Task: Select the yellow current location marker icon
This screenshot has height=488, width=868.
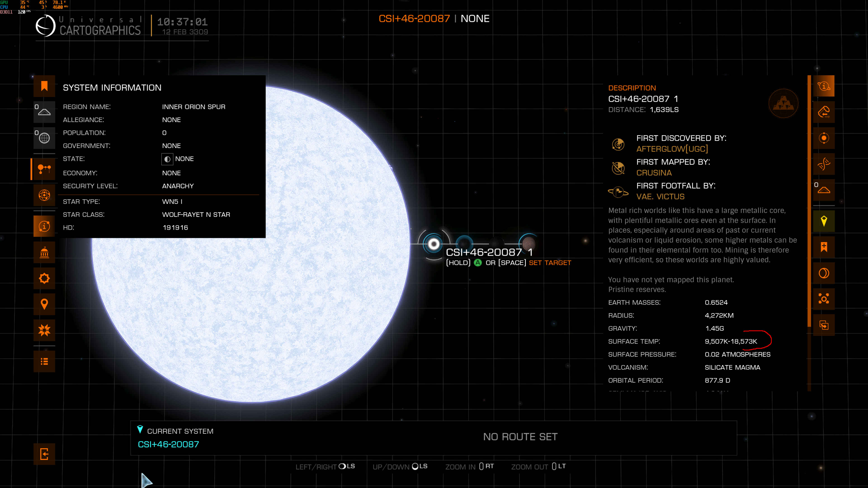Action: tap(824, 221)
